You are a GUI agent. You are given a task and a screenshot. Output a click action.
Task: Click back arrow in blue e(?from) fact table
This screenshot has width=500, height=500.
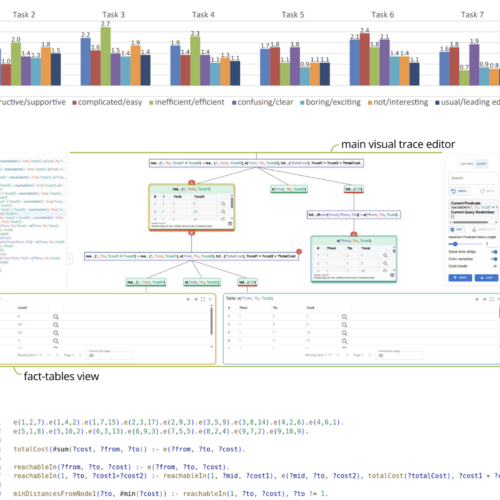click(x=477, y=299)
